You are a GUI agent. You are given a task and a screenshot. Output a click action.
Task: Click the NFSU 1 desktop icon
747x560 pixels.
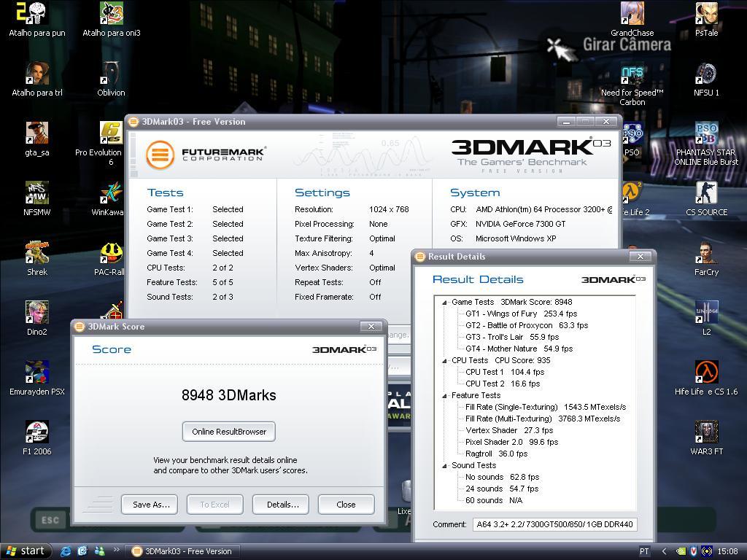click(x=706, y=79)
